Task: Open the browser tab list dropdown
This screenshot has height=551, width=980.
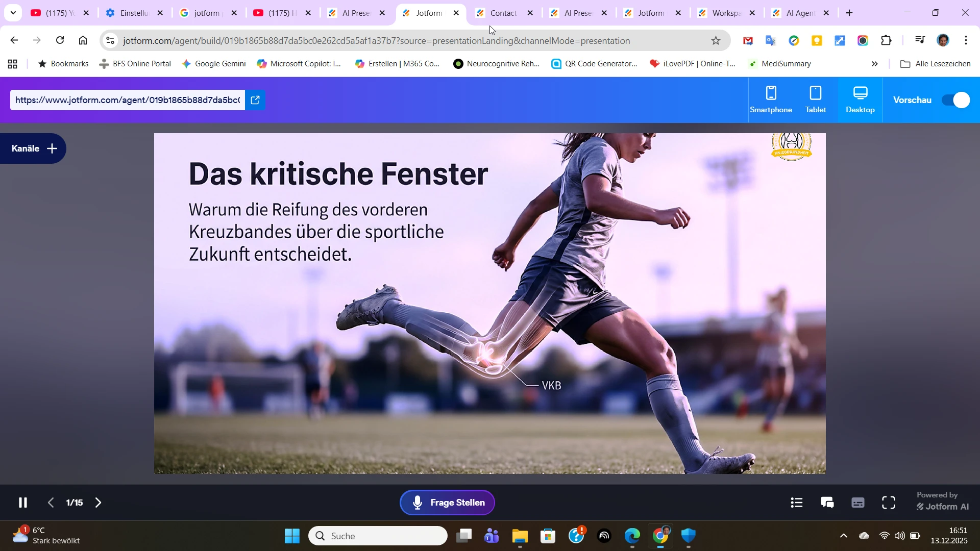Action: 13,13
